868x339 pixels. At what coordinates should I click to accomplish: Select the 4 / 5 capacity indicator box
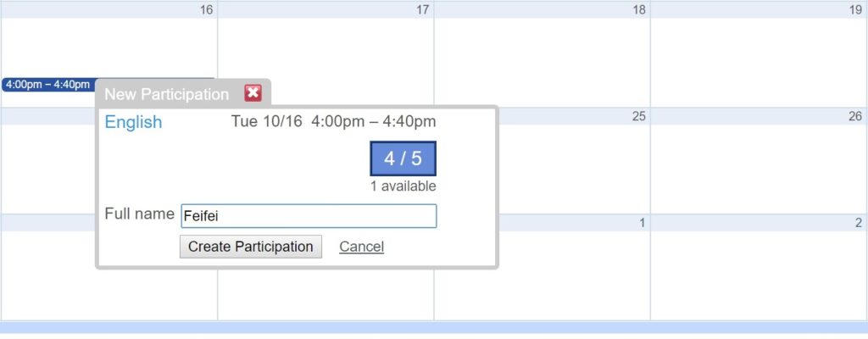coord(403,158)
